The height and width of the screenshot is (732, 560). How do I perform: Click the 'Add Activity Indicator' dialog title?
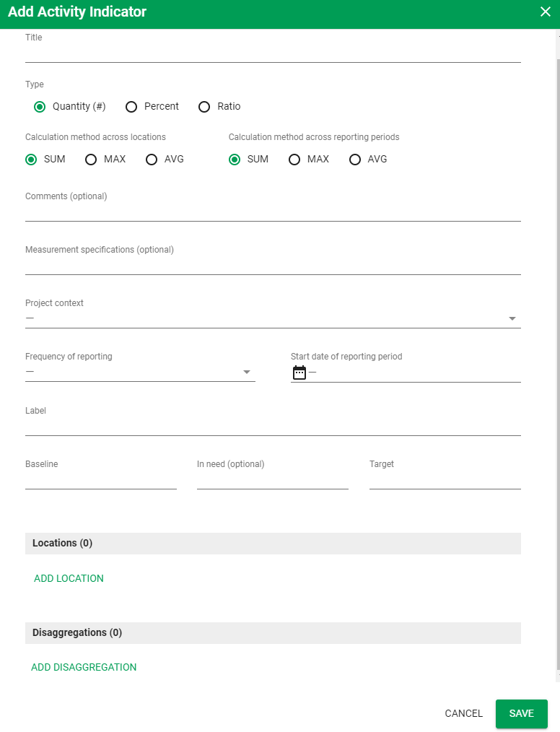(77, 12)
